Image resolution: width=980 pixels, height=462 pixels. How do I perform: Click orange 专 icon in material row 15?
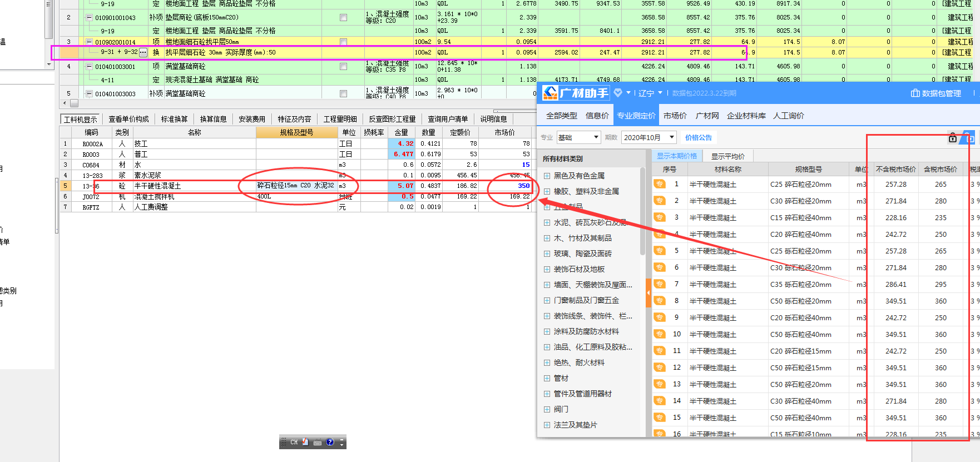pos(660,418)
